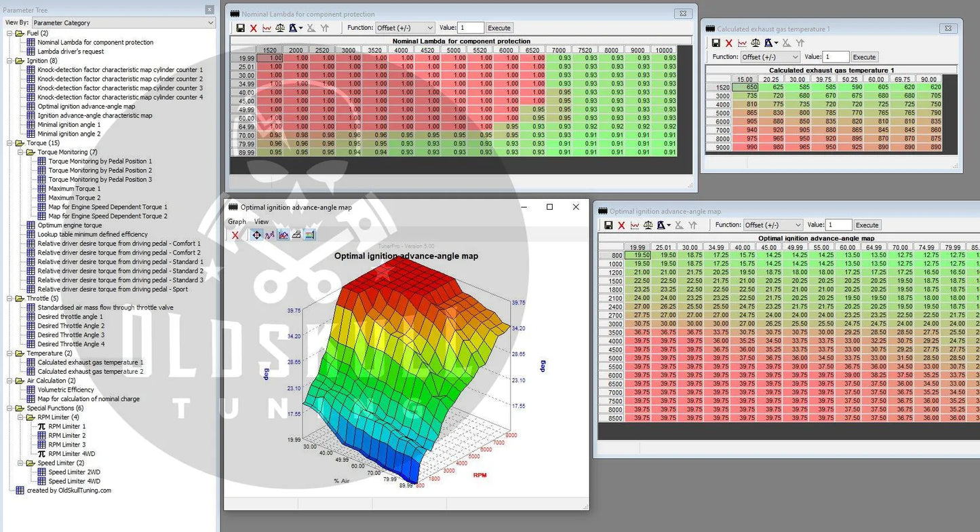Collapse the Ignition (8) tree folder
The image size is (980, 532).
9,61
